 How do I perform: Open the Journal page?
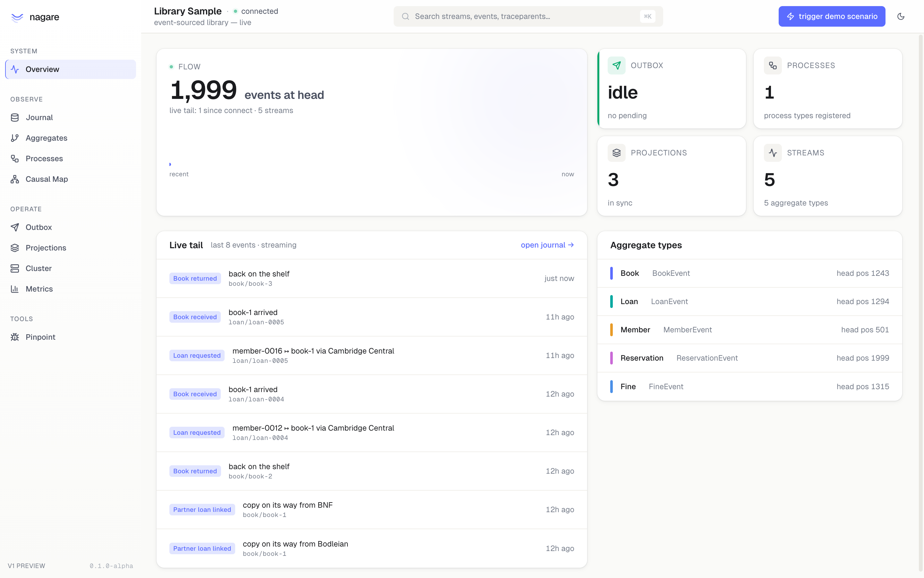click(x=71, y=117)
